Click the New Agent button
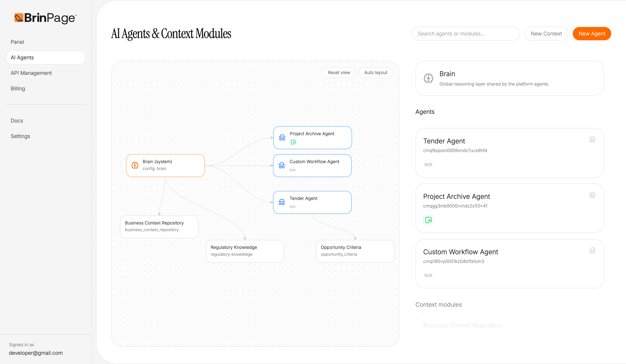Screen dimensions: 626x364 [592, 34]
